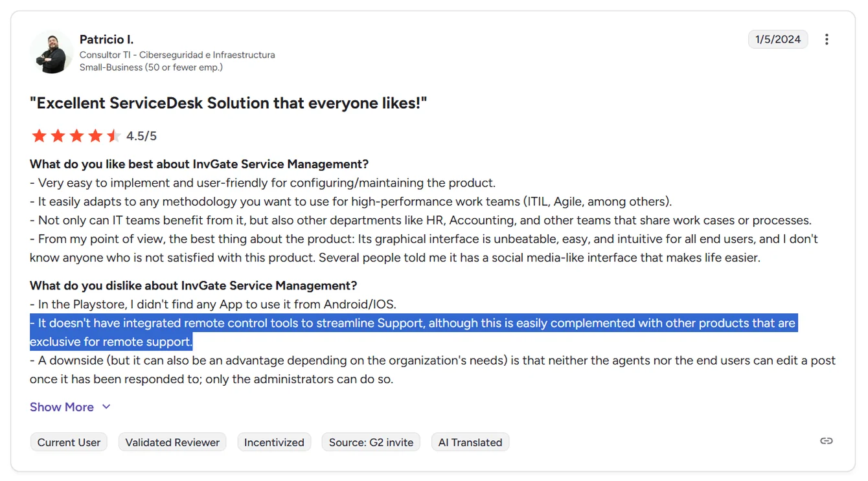Click the line mentioning HR, Accounting
868x481 pixels.
420,221
